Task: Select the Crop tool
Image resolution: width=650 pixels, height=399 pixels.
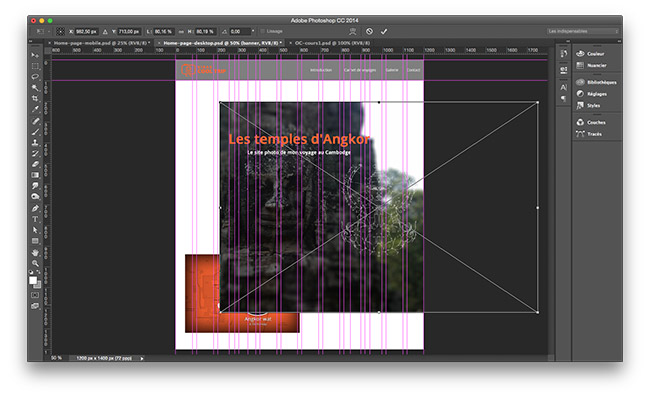Action: (x=35, y=98)
